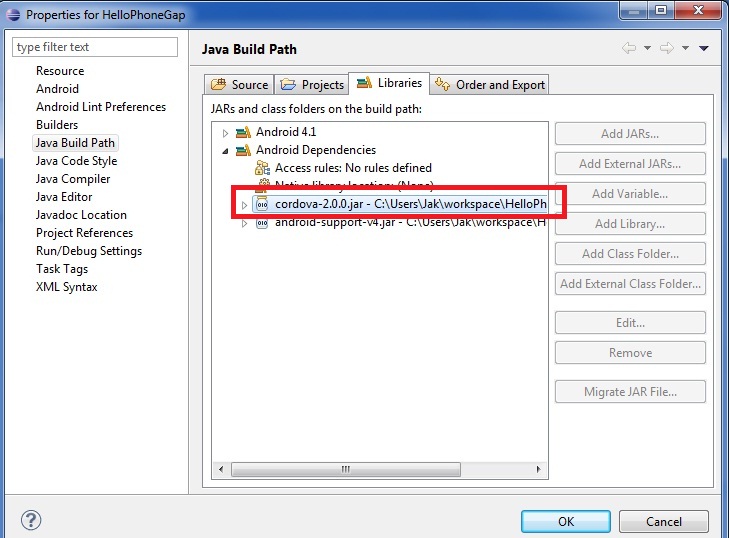Select Java Compiler in the sidebar

(x=73, y=179)
